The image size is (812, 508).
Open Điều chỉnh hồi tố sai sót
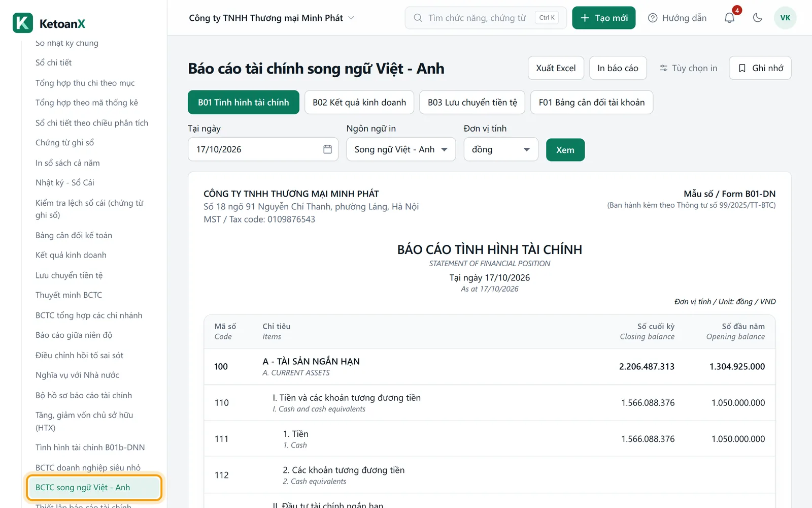pyautogui.click(x=79, y=355)
